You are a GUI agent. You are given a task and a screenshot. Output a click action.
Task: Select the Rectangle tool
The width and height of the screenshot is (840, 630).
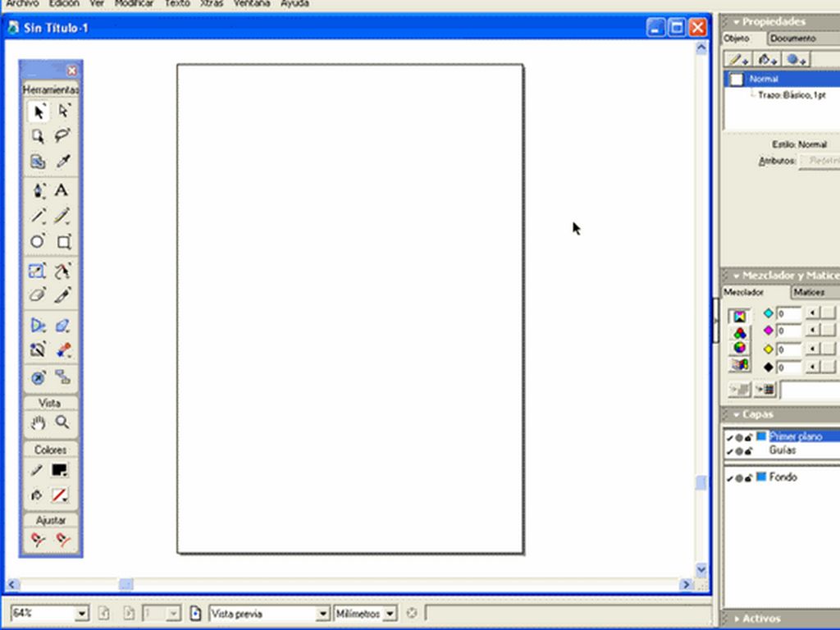point(63,242)
